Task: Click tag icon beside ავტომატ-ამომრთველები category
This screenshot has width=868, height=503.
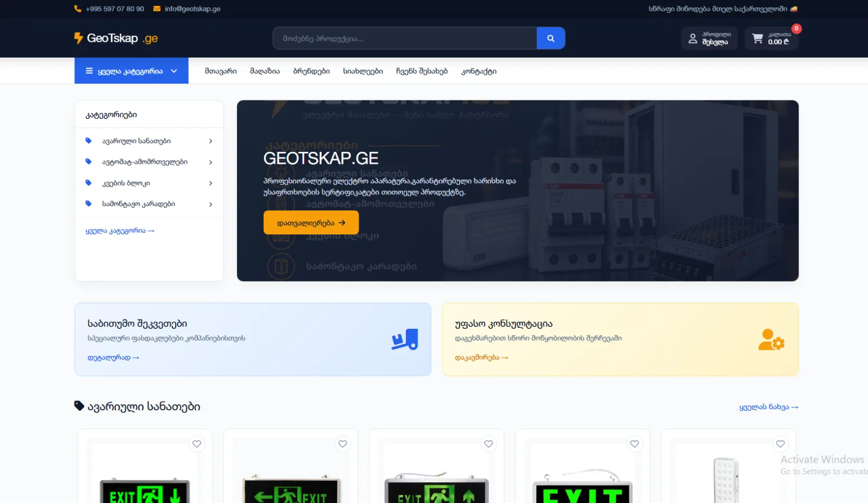Action: (x=88, y=162)
